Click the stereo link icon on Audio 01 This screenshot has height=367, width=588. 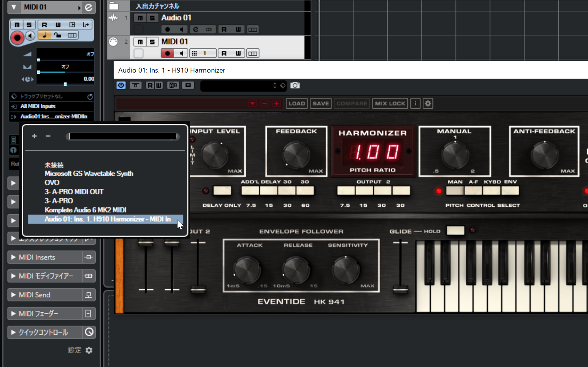209,30
